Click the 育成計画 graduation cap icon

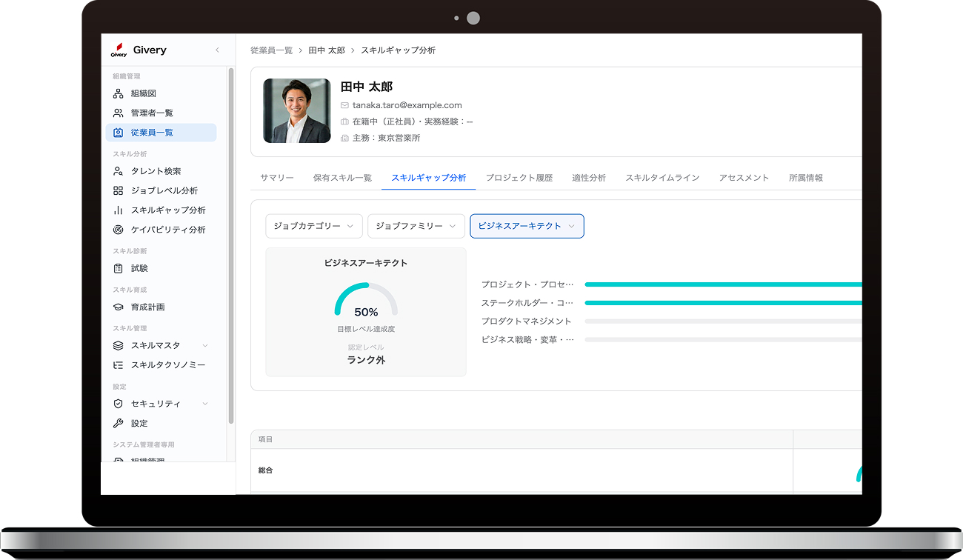pyautogui.click(x=118, y=307)
